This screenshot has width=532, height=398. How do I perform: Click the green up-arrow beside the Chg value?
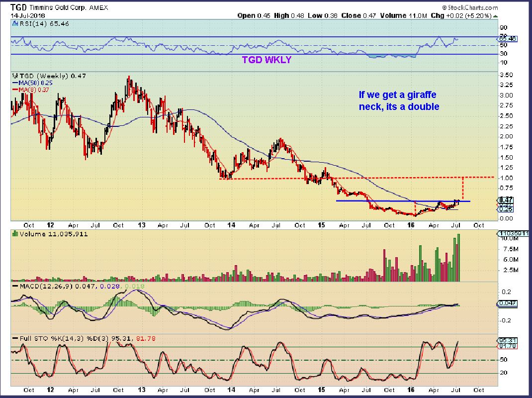[495, 16]
